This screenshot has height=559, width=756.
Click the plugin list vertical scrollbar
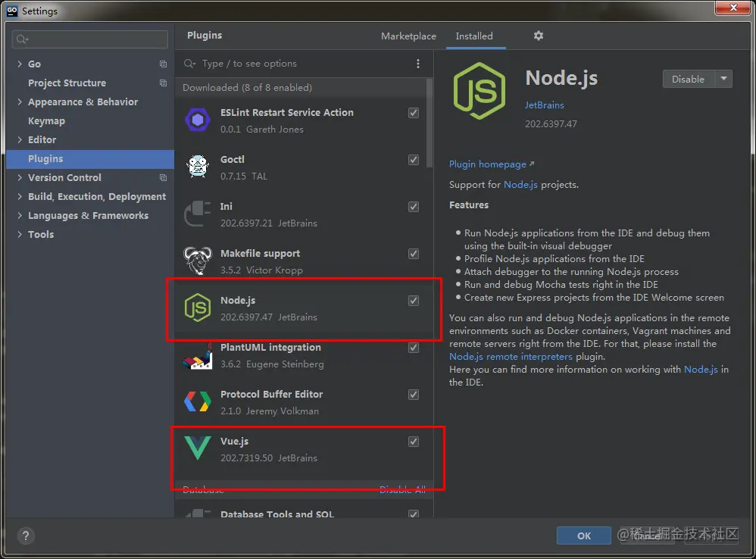coord(430,123)
